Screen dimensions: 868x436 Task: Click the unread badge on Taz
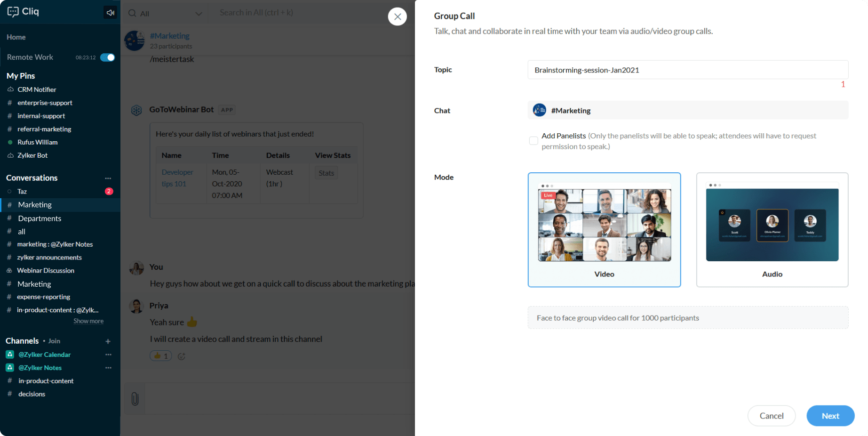point(109,191)
